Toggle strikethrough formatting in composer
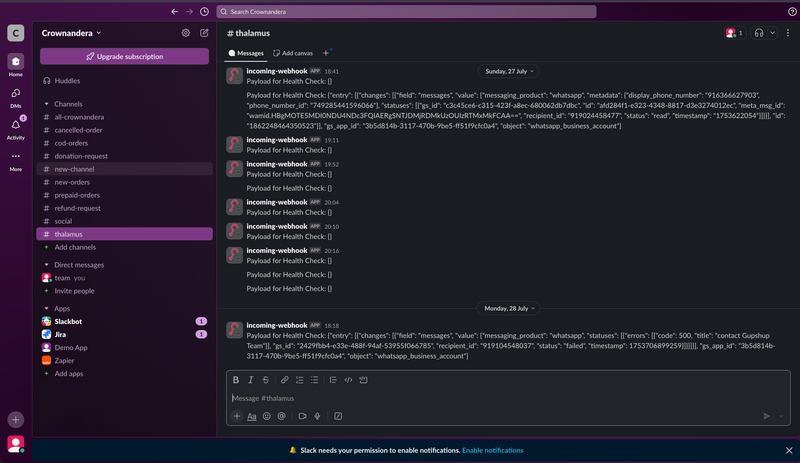 pos(265,380)
